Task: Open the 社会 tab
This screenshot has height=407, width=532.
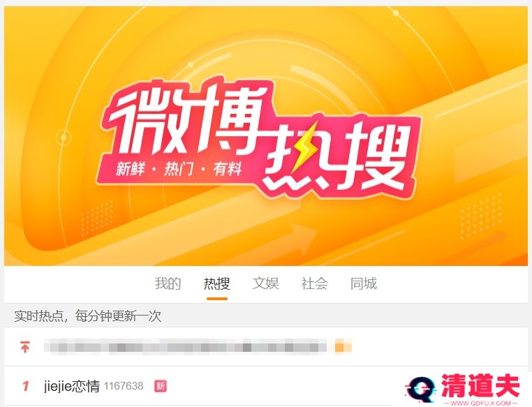Action: 314,283
